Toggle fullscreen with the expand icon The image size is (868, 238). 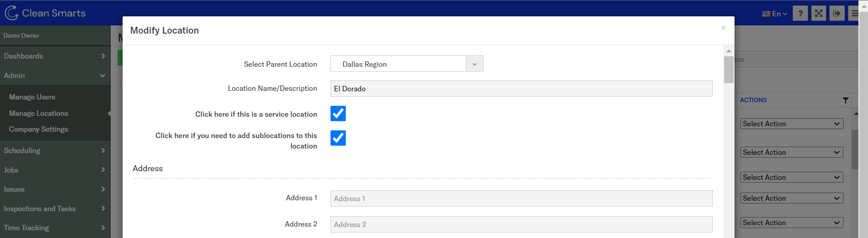point(819,13)
